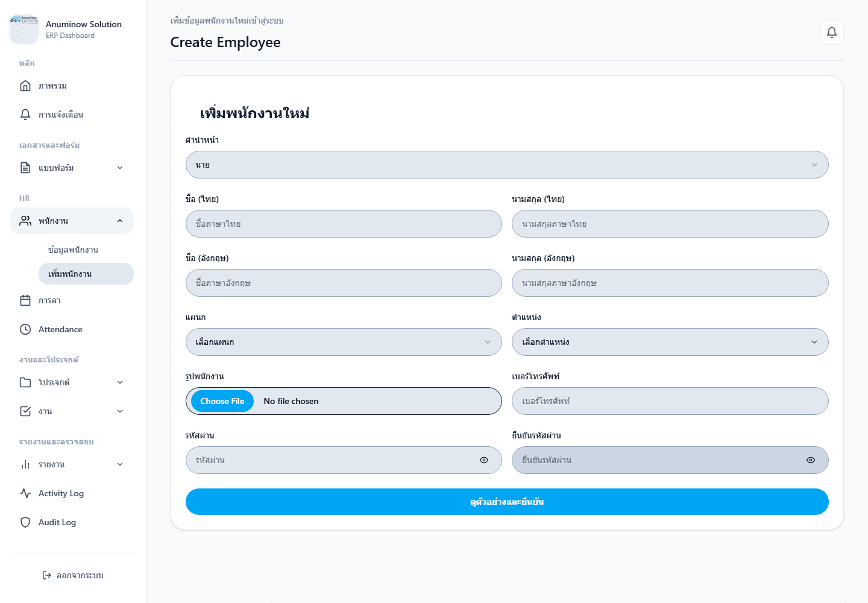Click the folder icon beside โปรเจกต์
The height and width of the screenshot is (603, 868).
pyautogui.click(x=25, y=382)
